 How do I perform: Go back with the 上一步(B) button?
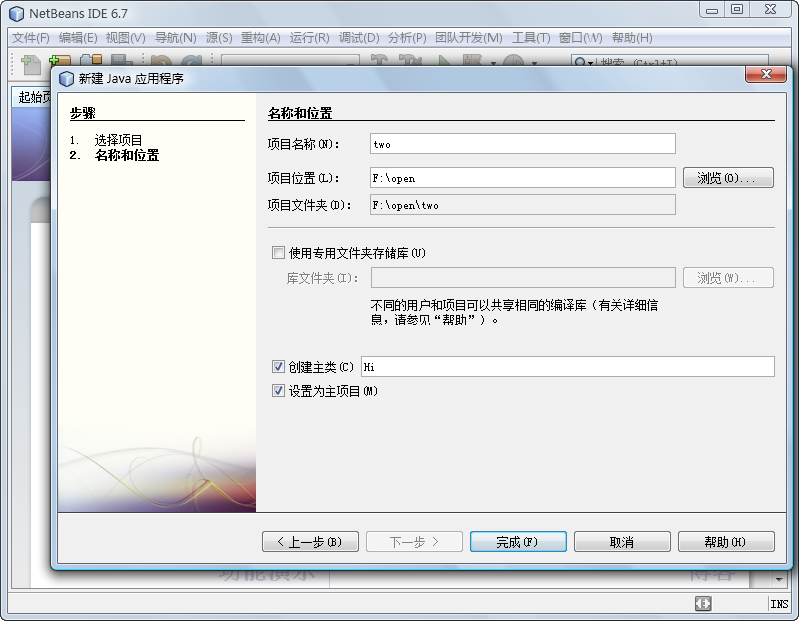309,542
